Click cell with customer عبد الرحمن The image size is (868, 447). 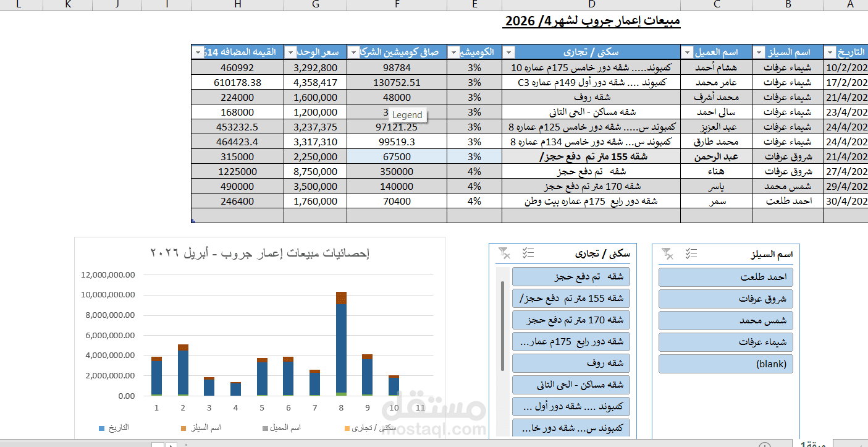coord(717,156)
